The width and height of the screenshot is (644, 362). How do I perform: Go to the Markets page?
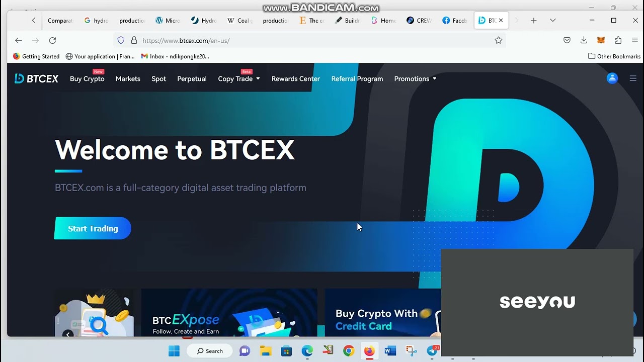128,79
